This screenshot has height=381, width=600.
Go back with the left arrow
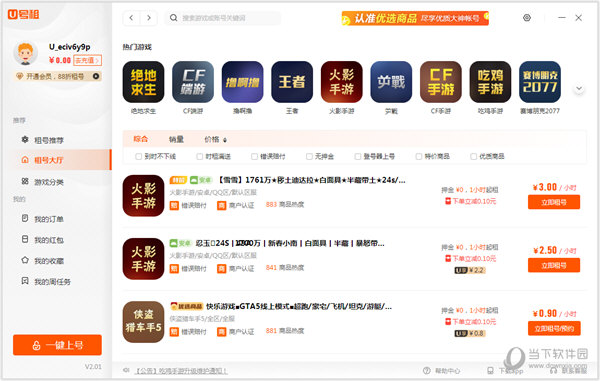pos(131,18)
